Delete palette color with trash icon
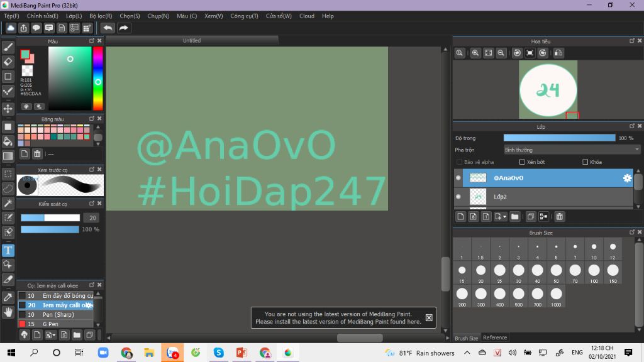644x362 pixels. click(37, 154)
